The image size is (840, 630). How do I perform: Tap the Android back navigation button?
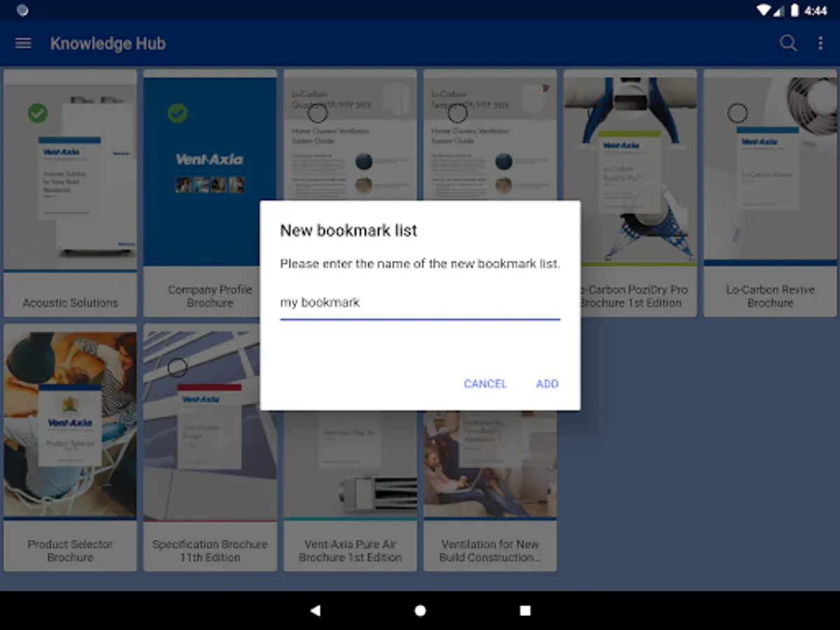click(315, 610)
